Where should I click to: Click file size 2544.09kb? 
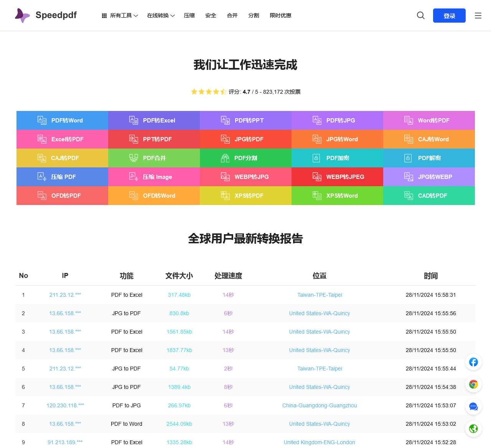(179, 424)
